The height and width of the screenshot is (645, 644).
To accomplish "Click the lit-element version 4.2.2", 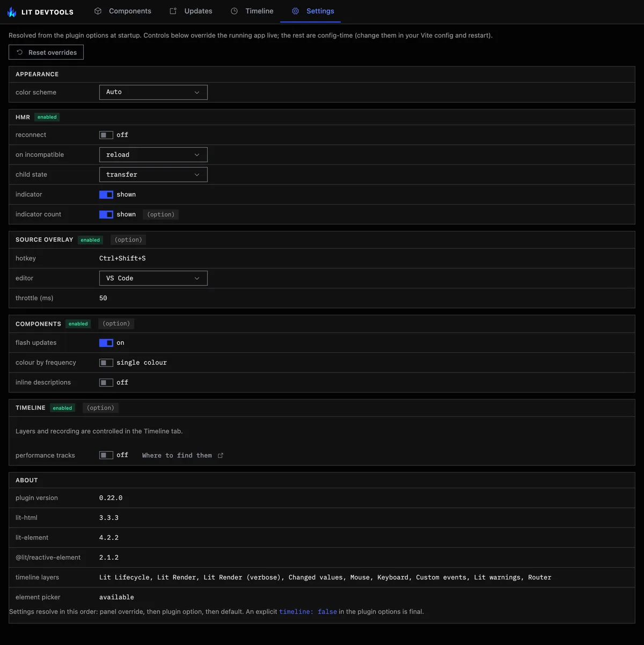I will pos(109,538).
